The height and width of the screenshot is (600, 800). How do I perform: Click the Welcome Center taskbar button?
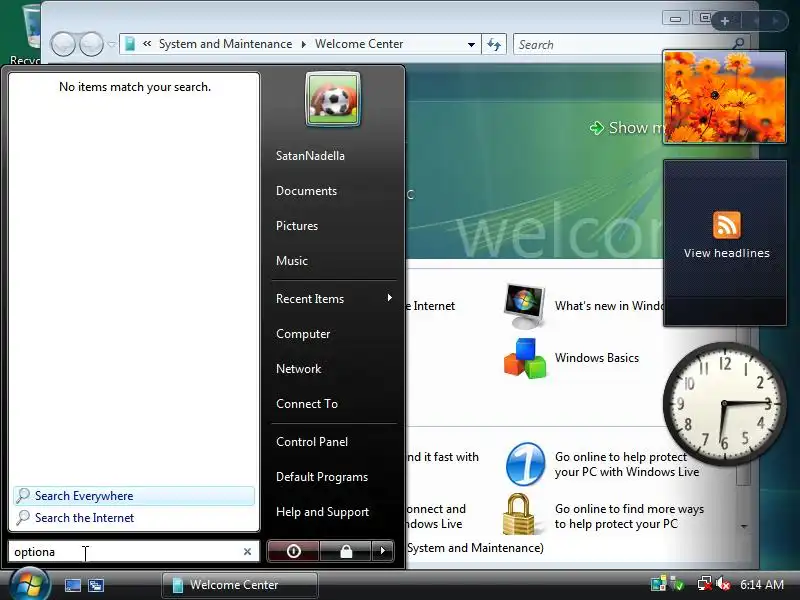coord(240,585)
